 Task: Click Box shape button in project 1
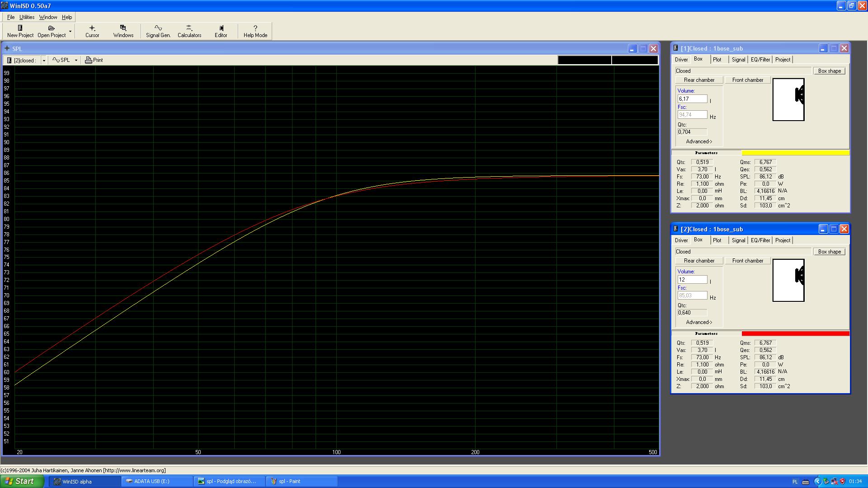click(829, 71)
